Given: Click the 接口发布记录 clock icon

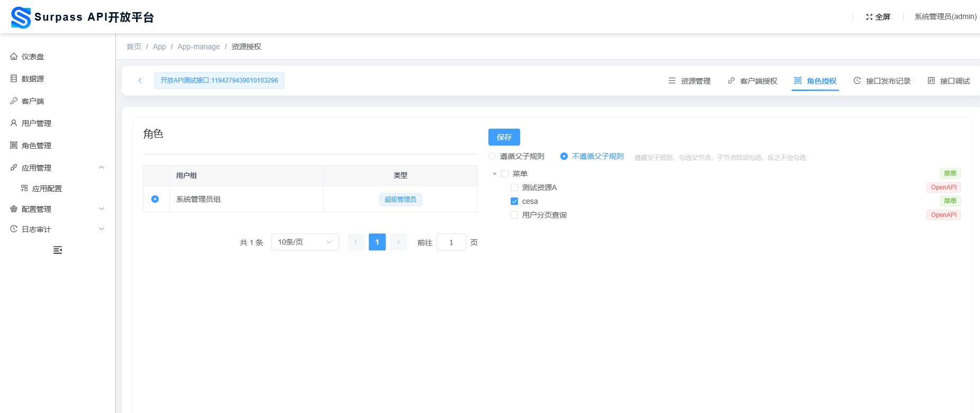Looking at the screenshot, I should click(x=857, y=81).
